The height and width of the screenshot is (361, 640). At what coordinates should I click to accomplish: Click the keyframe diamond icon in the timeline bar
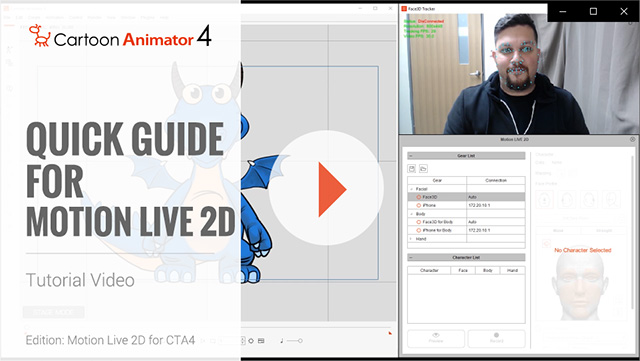click(x=251, y=341)
